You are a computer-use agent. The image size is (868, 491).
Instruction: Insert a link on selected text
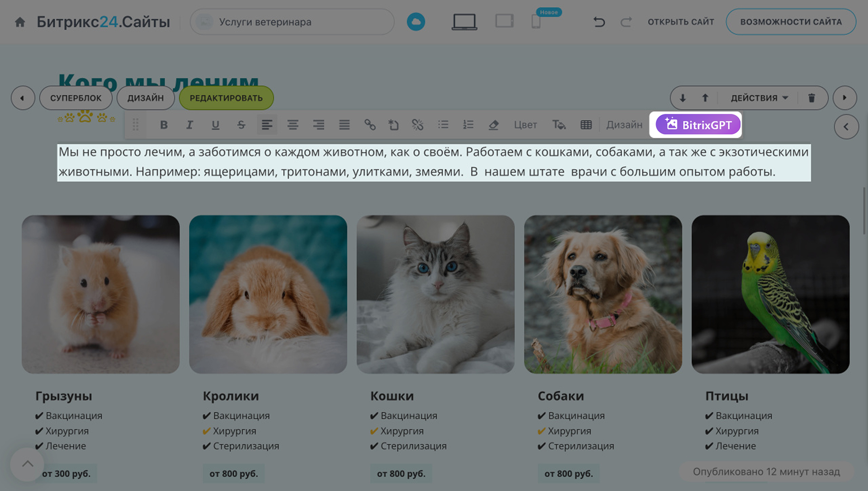[370, 125]
